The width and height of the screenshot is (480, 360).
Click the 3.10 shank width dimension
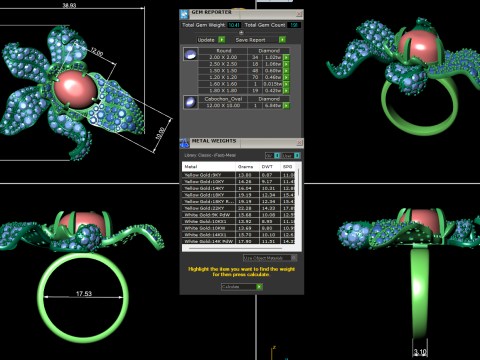(420, 352)
